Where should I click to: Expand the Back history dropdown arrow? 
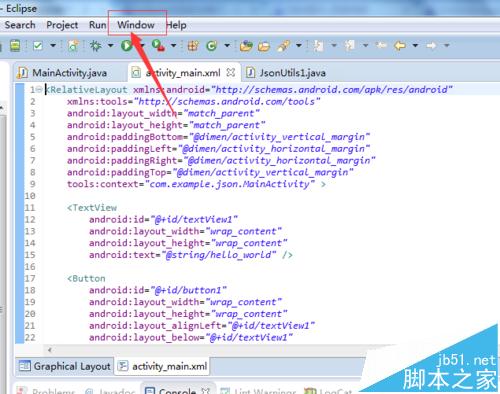coord(415,45)
